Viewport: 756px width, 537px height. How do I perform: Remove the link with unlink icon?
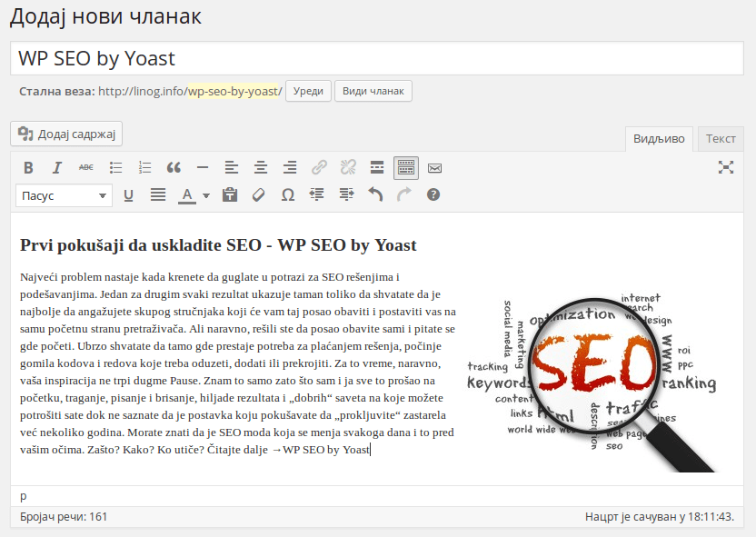[348, 168]
